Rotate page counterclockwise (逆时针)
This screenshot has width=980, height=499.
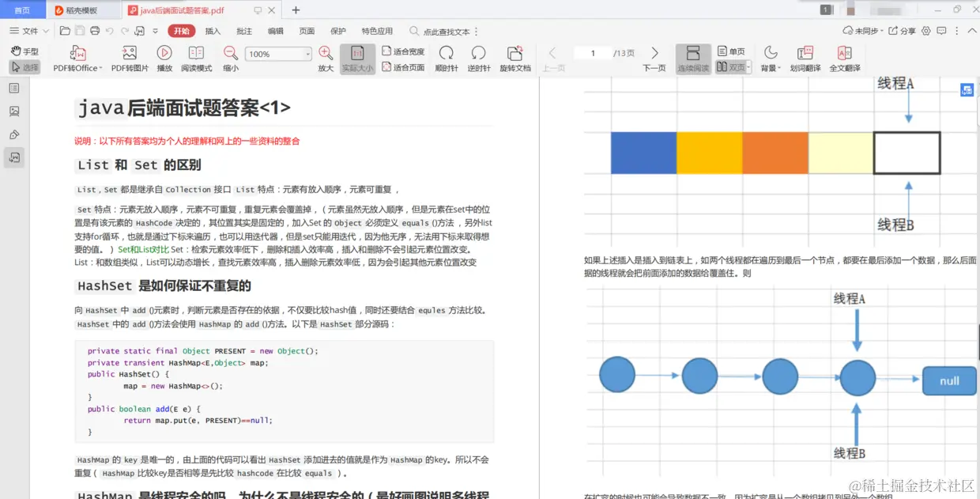[478, 59]
